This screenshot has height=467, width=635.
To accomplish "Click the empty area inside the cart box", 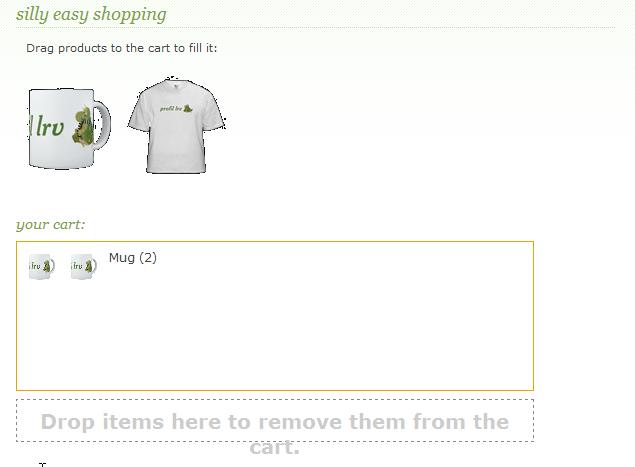I will click(x=275, y=332).
